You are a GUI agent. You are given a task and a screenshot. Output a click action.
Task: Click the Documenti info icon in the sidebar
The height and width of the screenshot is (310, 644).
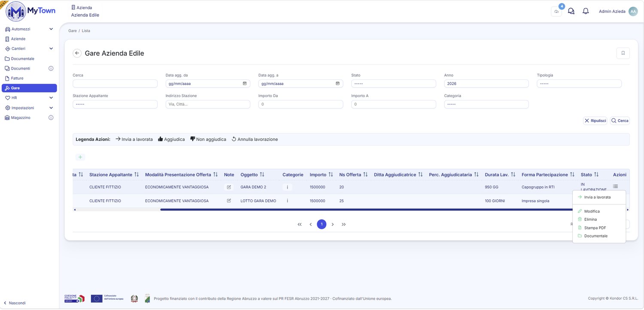click(51, 68)
